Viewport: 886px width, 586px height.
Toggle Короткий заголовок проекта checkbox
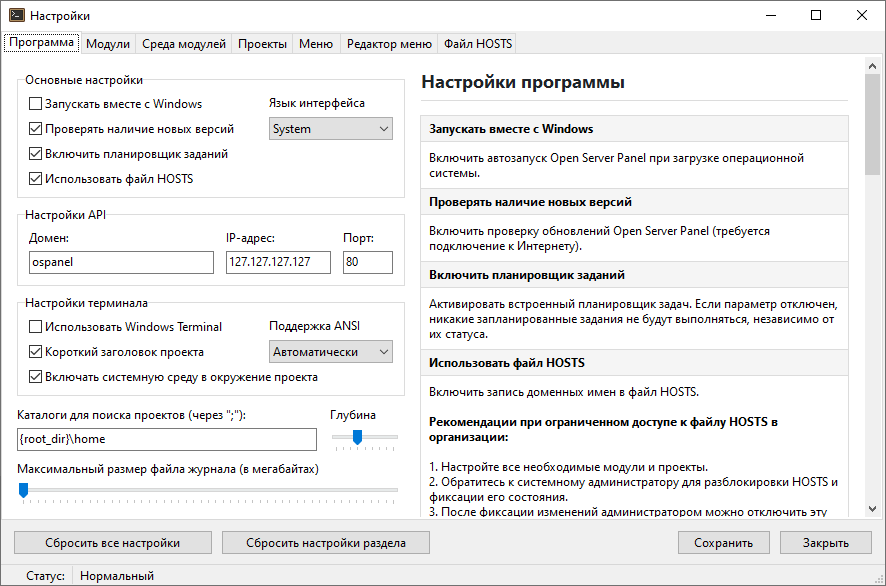coord(36,352)
